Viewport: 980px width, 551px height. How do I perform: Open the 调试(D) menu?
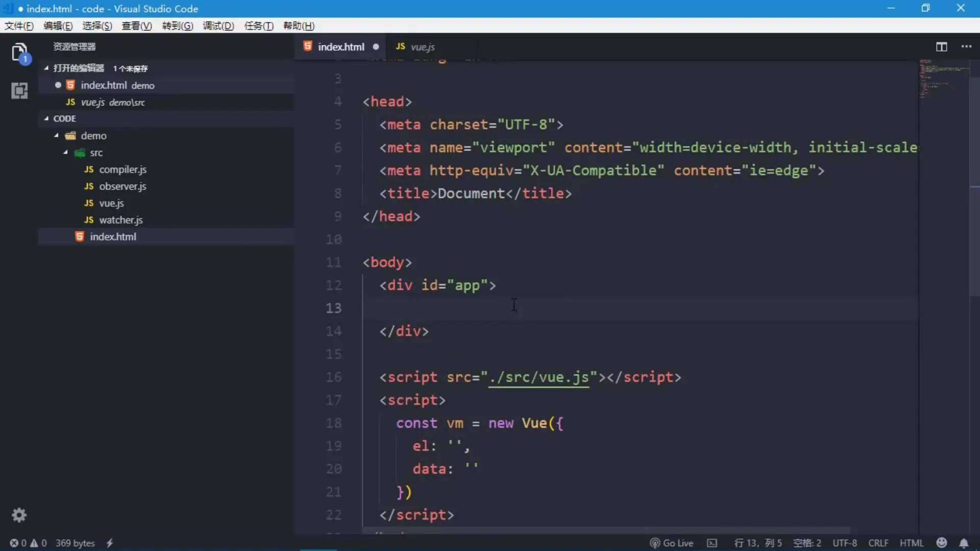(218, 26)
